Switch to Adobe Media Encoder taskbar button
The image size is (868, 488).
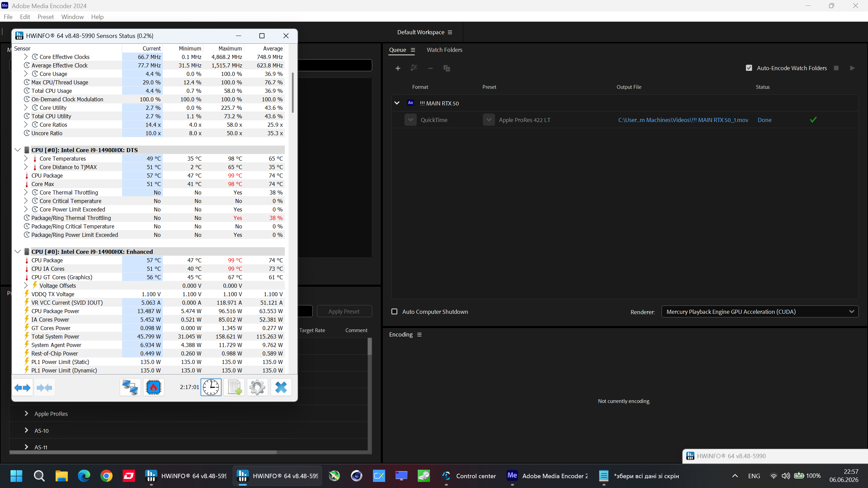click(x=547, y=476)
